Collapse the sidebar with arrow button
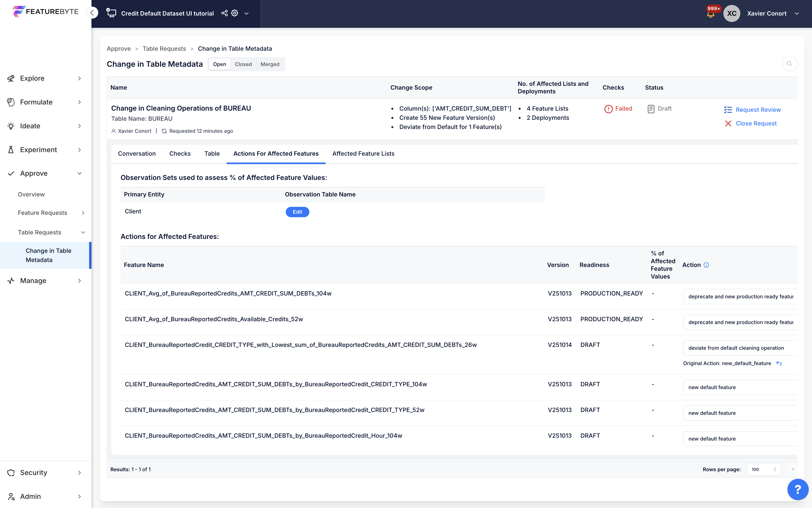This screenshot has height=508, width=812. tap(92, 13)
